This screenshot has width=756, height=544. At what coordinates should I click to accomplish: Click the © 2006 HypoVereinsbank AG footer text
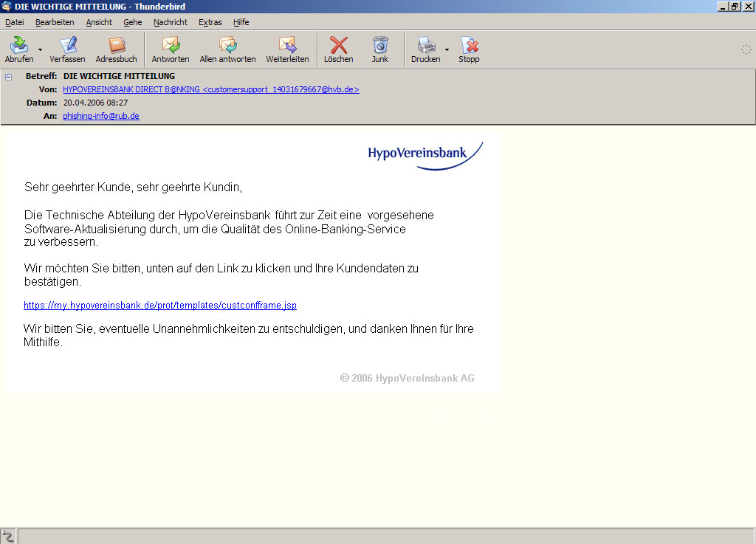(x=408, y=378)
